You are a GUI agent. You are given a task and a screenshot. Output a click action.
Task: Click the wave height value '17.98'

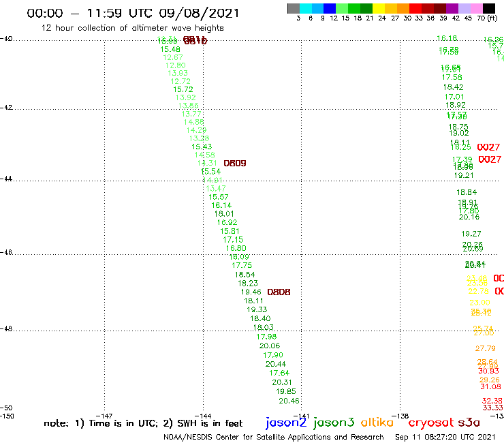point(266,337)
